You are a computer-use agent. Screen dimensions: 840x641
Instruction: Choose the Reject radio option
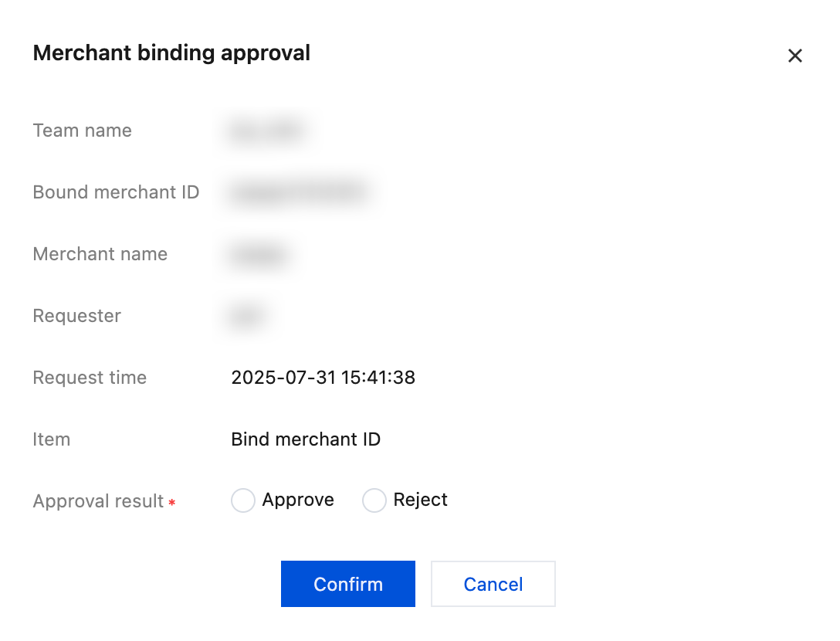point(374,500)
